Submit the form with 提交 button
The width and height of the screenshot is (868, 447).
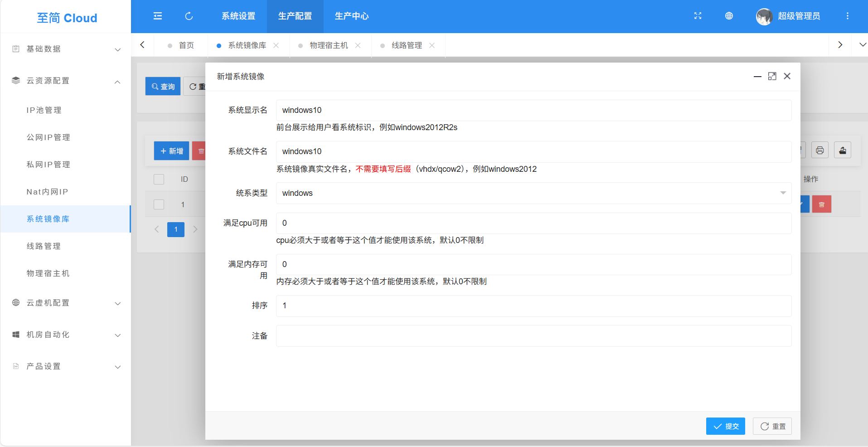pyautogui.click(x=725, y=426)
